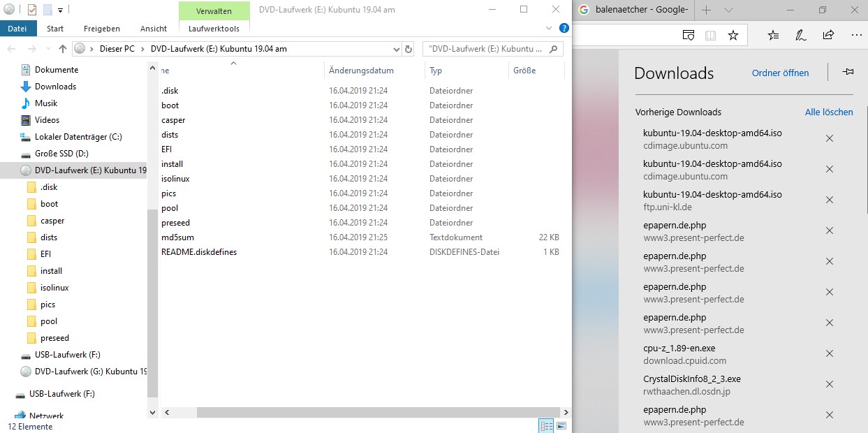The image size is (868, 433).
Task: Select README.diskdefines file
Action: (199, 252)
